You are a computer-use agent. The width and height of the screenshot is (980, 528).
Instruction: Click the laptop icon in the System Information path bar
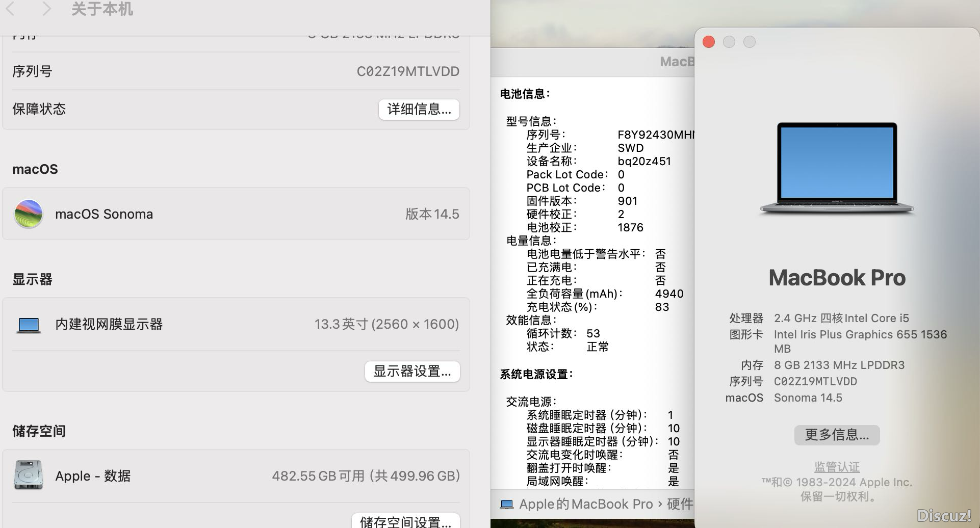(x=507, y=504)
